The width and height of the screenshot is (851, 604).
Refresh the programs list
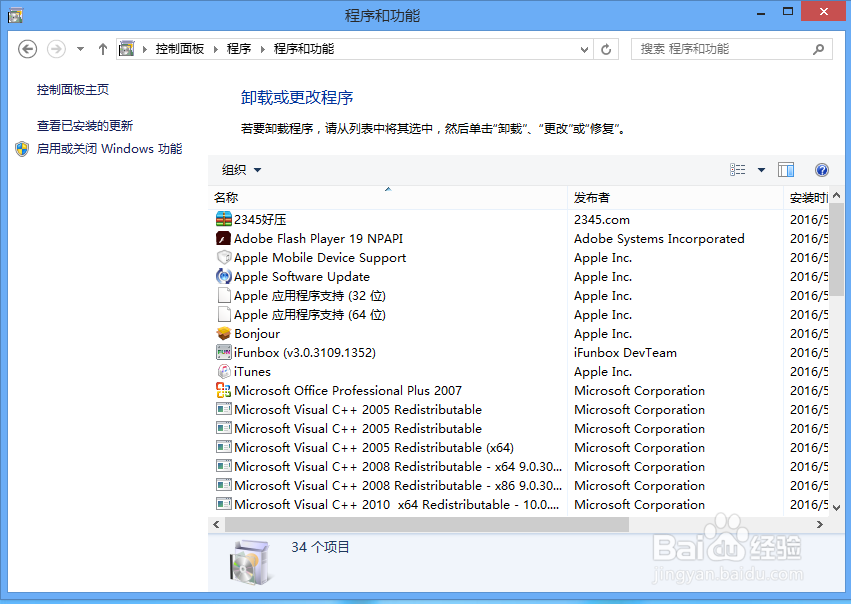click(x=606, y=49)
